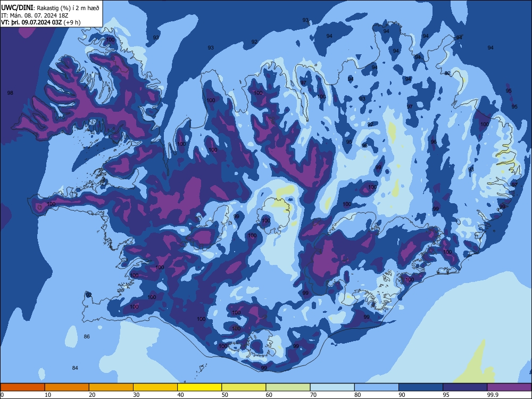Select the orange 10–20 legend swatch

pos(67,387)
